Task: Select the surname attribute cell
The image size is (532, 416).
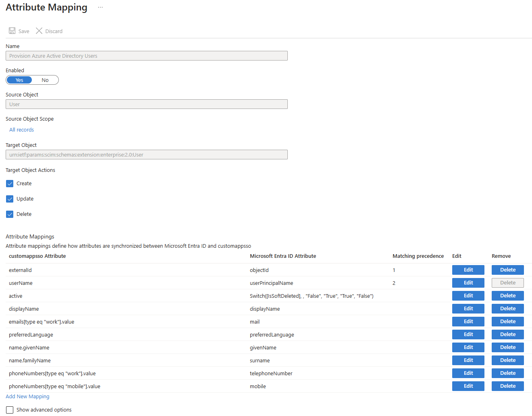Action: 260,360
